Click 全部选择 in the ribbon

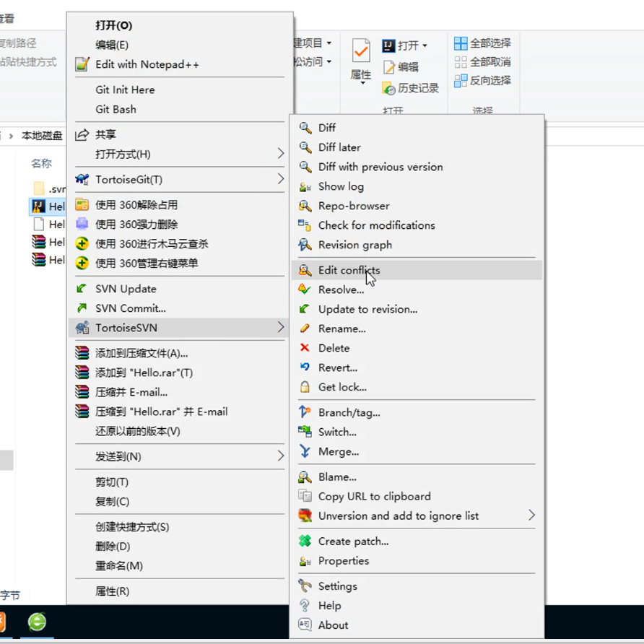click(482, 43)
